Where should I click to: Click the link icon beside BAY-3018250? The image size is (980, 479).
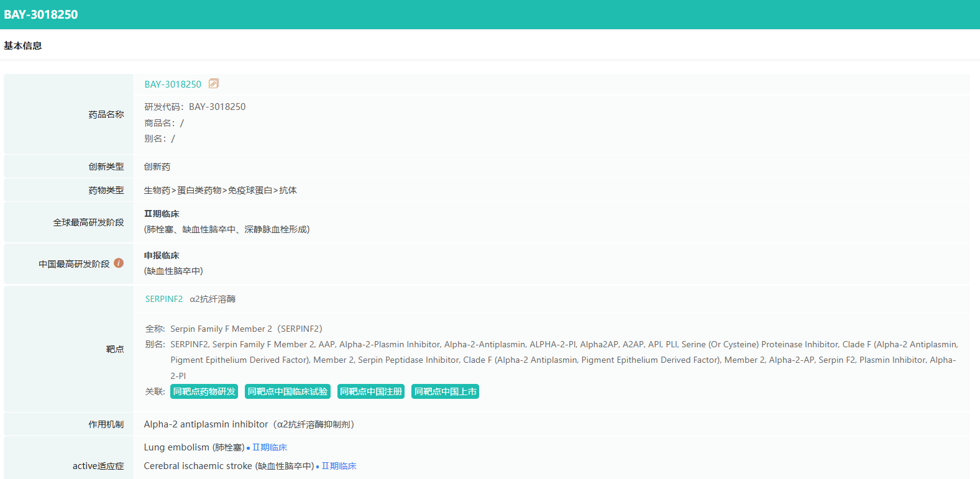pyautogui.click(x=213, y=83)
